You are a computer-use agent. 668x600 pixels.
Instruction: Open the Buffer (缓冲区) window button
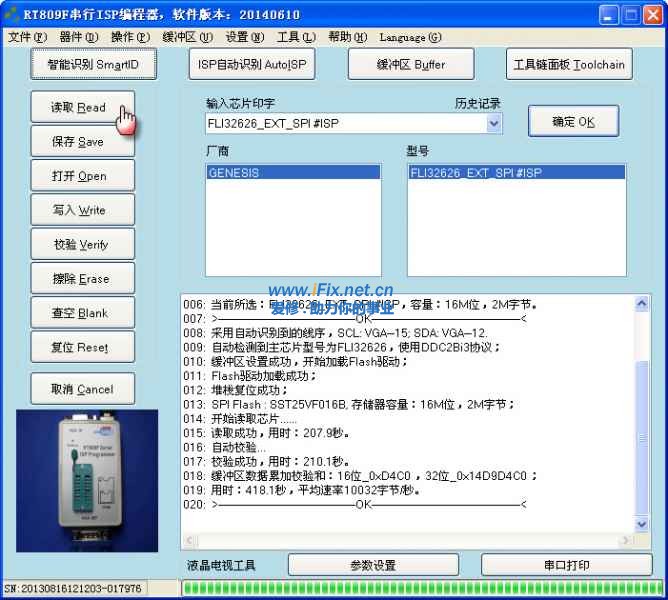(x=410, y=65)
